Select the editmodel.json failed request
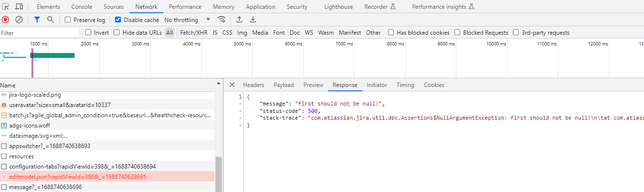Image resolution: width=644 pixels, height=192 pixels. click(107, 177)
